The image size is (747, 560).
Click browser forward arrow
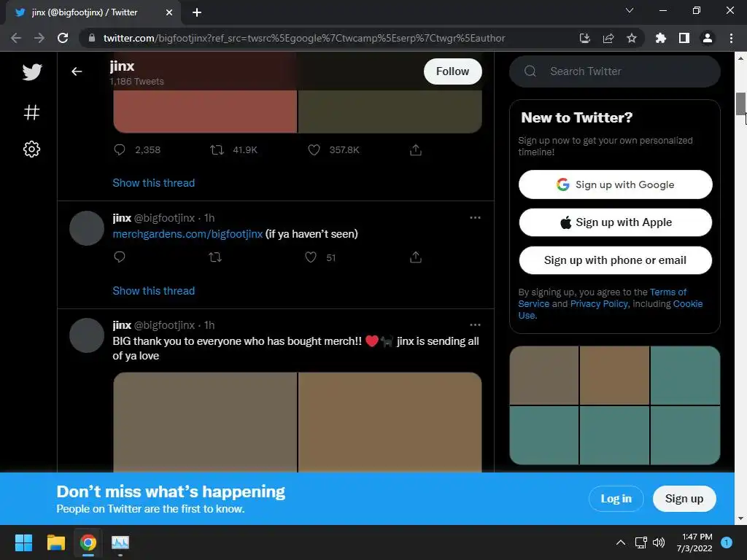click(x=39, y=38)
